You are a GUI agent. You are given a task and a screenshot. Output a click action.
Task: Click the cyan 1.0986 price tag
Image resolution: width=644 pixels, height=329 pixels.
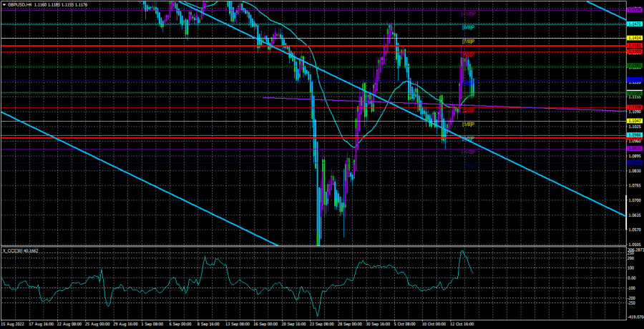(x=634, y=134)
